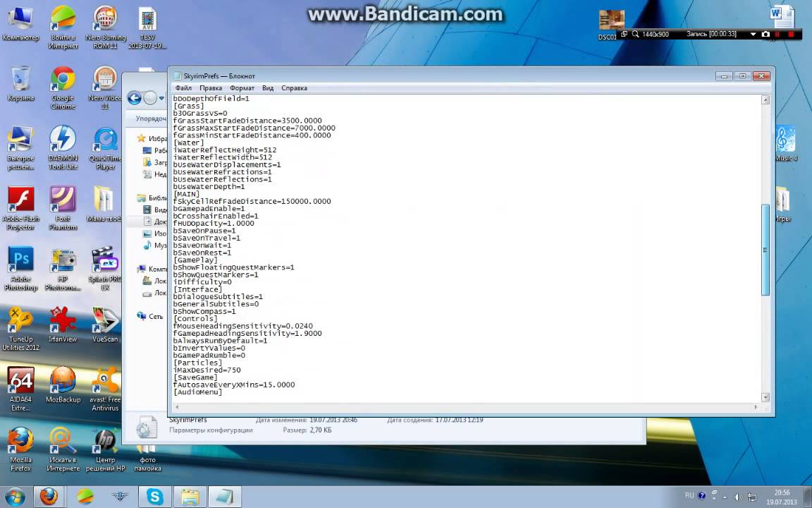The height and width of the screenshot is (508, 812).
Task: Open the Корзина recycle bin
Action: click(x=20, y=84)
